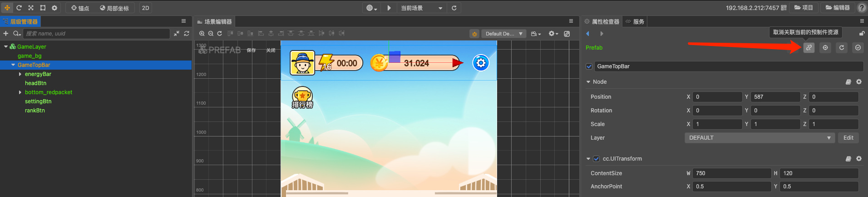Select the Rotate gizmo tool

[19, 8]
